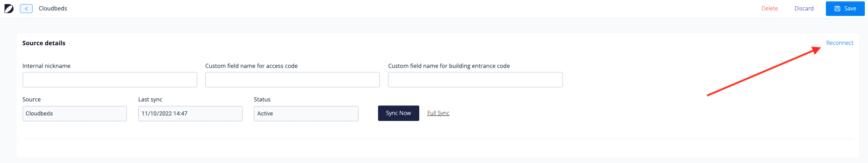Click the app logo icon

tap(9, 9)
